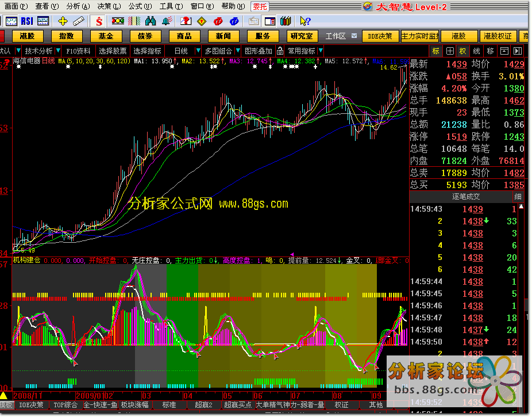The image size is (532, 417).
Task: Open the 公式(U) menu
Action: (x=140, y=6)
